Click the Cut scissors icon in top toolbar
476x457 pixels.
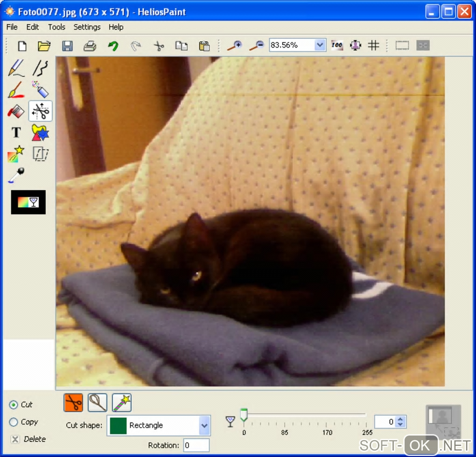(159, 46)
